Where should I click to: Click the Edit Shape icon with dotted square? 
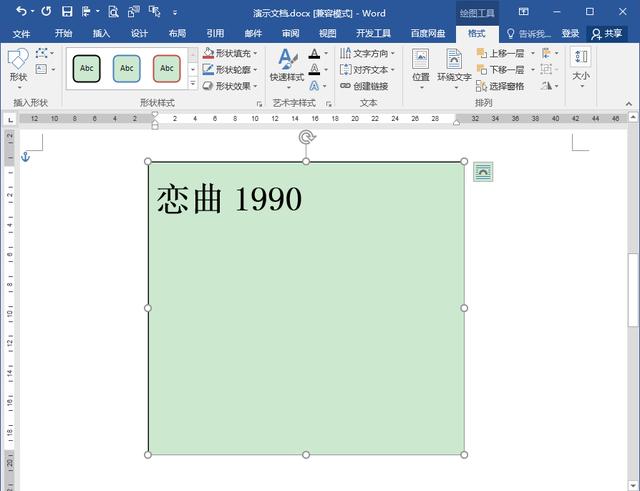41,53
